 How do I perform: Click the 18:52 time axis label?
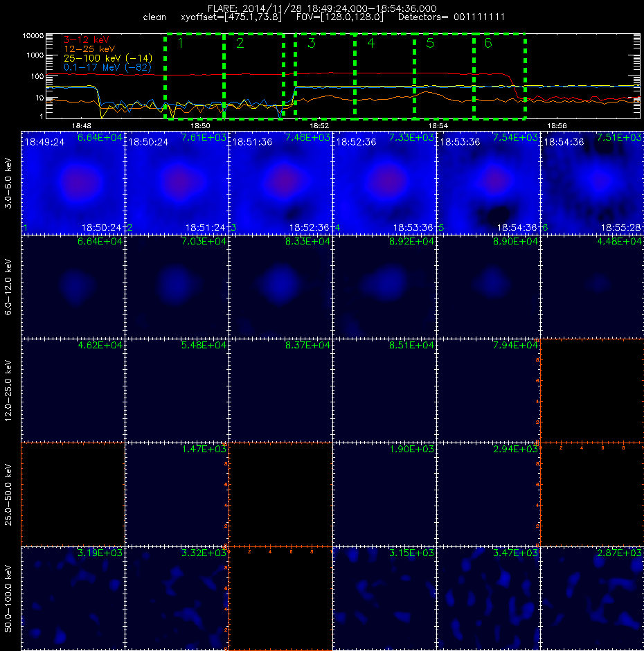click(319, 125)
